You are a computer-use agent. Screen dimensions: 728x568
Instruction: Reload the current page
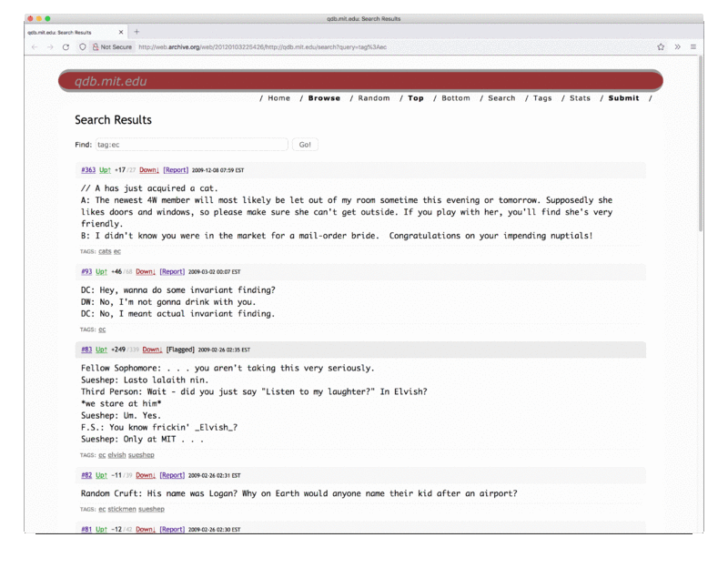tap(66, 46)
